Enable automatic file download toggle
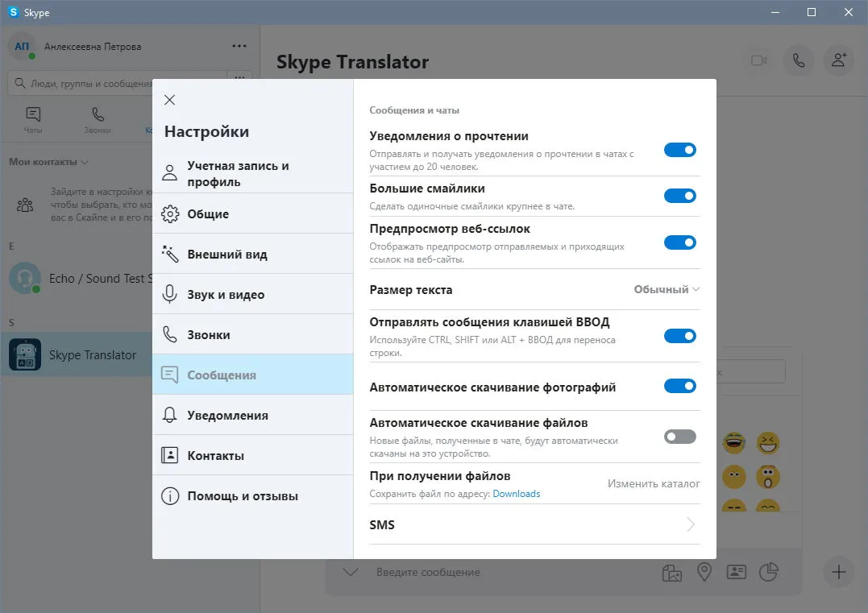Image resolution: width=868 pixels, height=613 pixels. [679, 437]
